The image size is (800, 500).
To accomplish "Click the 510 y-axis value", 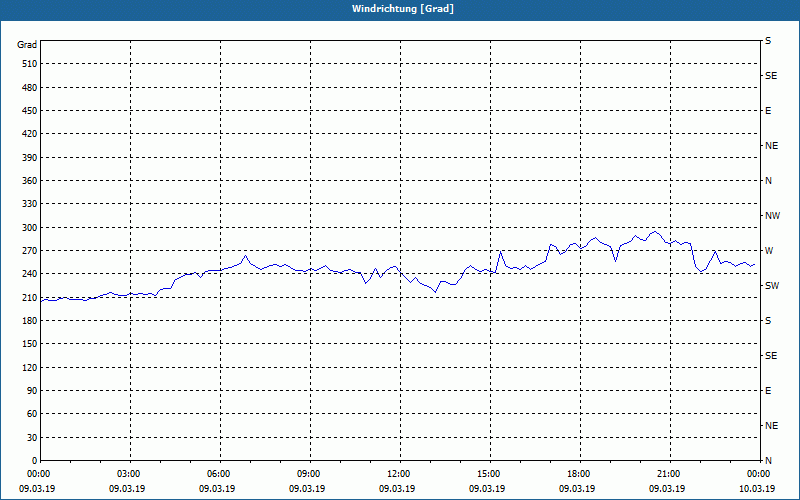I will pyautogui.click(x=30, y=64).
